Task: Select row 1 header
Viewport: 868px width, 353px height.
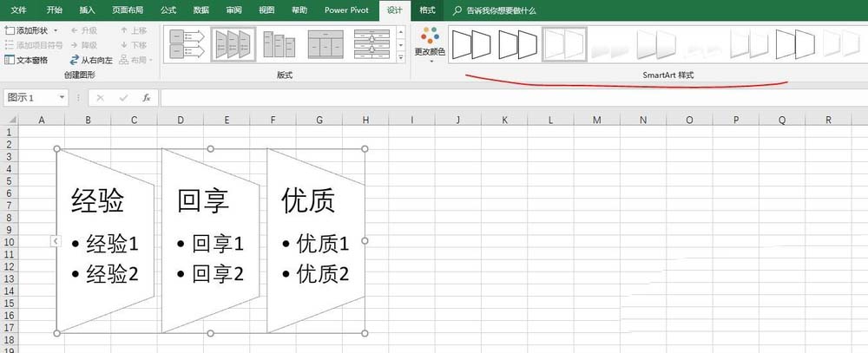Action: (x=9, y=132)
